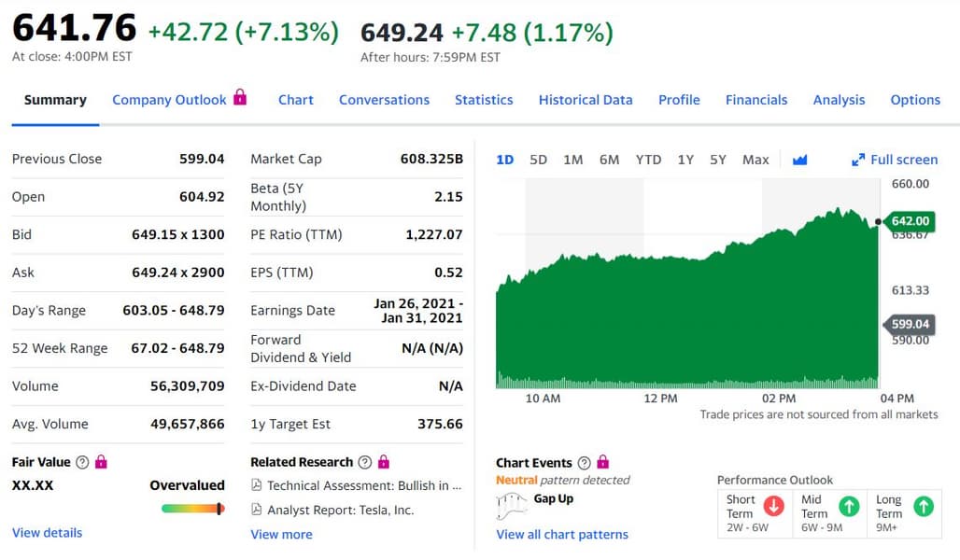Click the Company Outlook lock icon
Viewport: 960px width, 560px height.
tap(240, 96)
